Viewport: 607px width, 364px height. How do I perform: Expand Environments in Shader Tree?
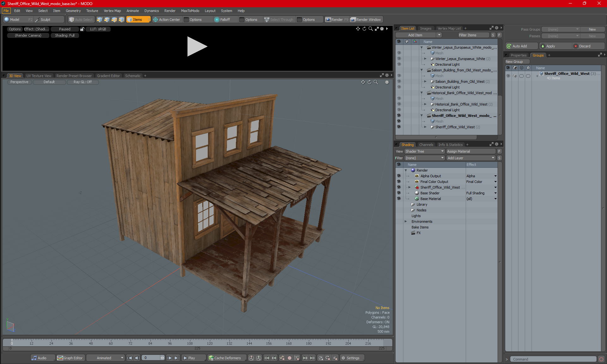pyautogui.click(x=406, y=221)
